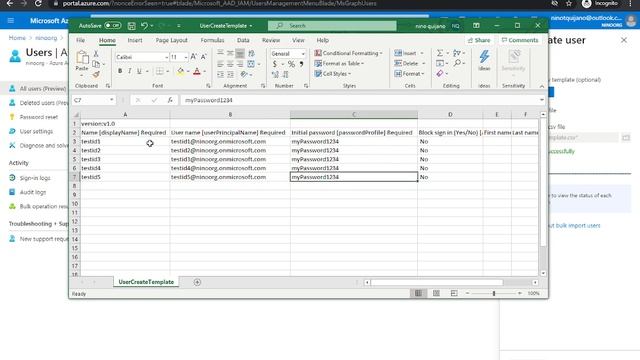Click the Format Painter brush icon
Image resolution: width=640 pixels, height=360 pixels.
[x=96, y=74]
